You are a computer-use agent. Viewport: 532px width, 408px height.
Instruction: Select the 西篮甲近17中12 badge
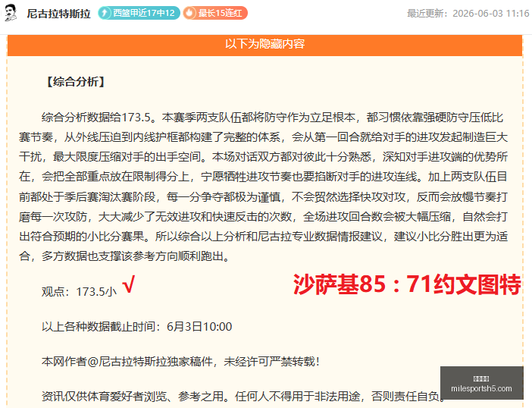point(139,13)
